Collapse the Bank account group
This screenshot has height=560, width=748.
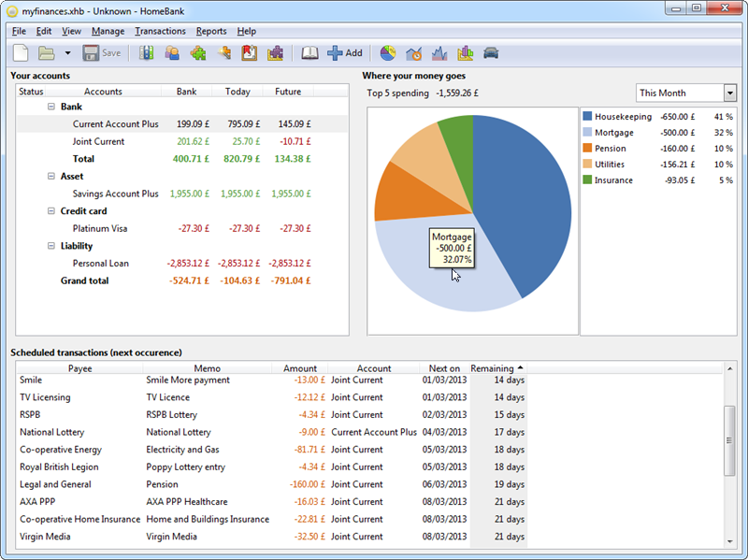point(51,107)
